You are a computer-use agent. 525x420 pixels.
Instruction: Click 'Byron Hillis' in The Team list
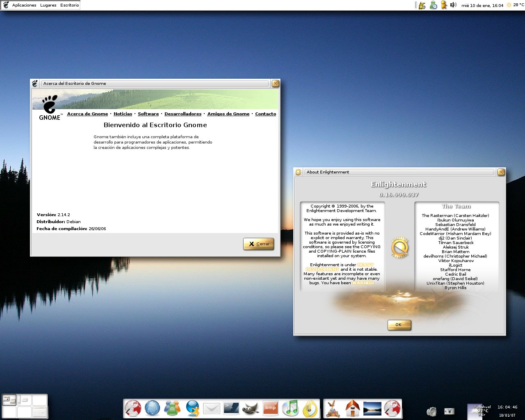click(x=455, y=288)
